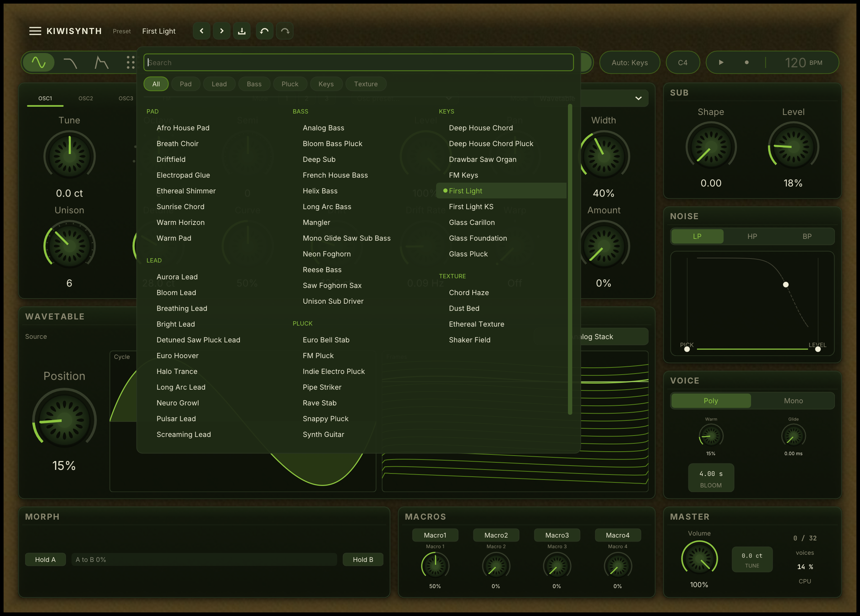Open the hamburger main menu
Screen dimensions: 860x616
pyautogui.click(x=35, y=31)
